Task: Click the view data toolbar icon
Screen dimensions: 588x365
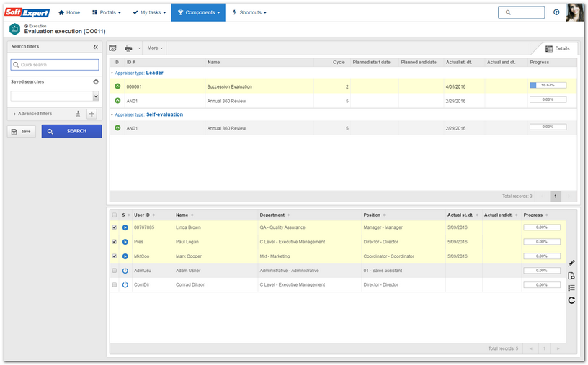Action: [x=112, y=48]
